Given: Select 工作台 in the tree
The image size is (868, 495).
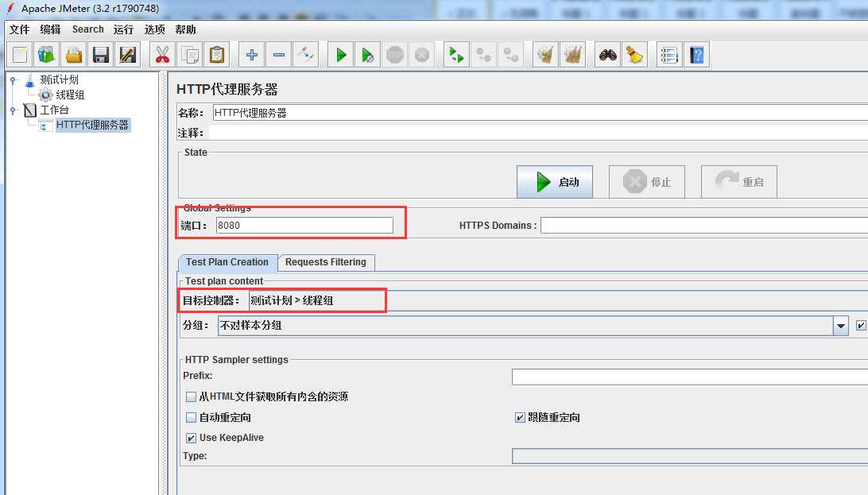Looking at the screenshot, I should click(54, 110).
